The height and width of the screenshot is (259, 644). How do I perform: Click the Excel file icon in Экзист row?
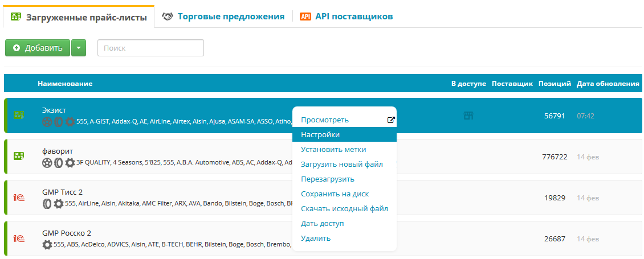point(19,115)
